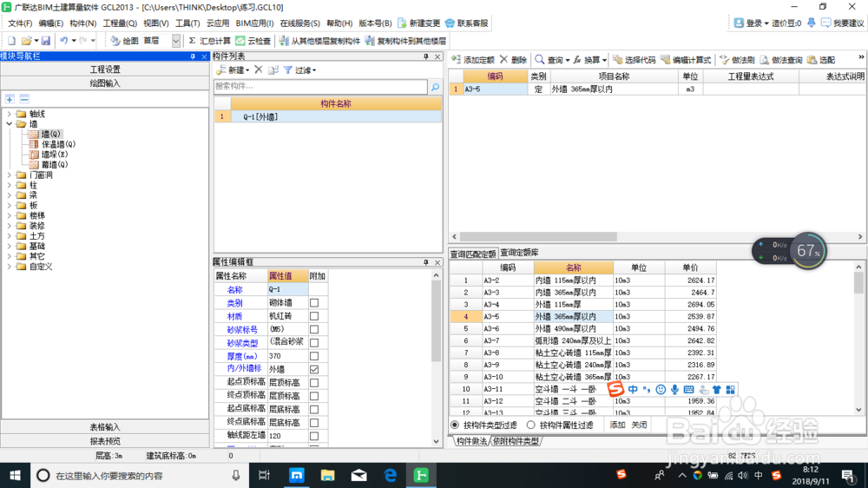Image resolution: width=868 pixels, height=488 pixels.
Task: Pin the 模块导航栏 panel
Action: (193, 56)
